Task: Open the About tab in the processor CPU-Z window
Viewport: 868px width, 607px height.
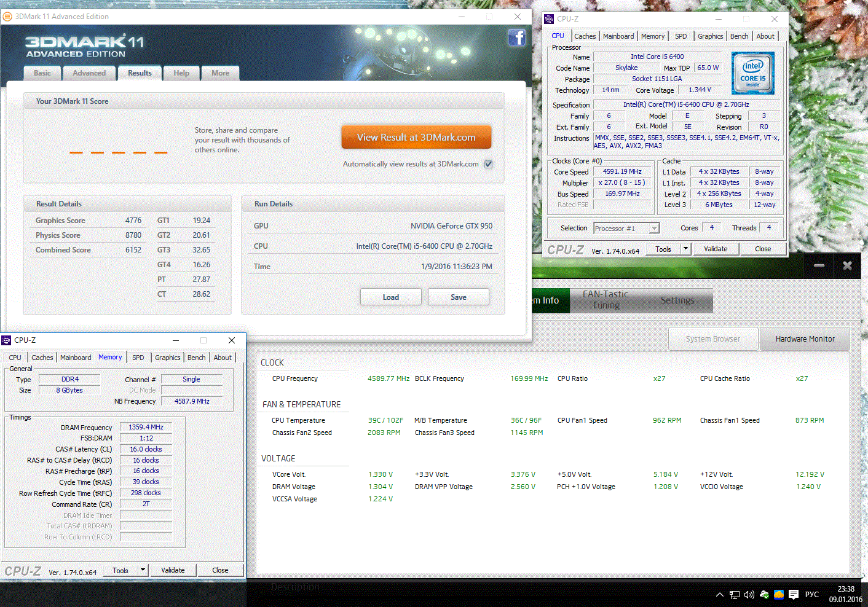Action: (x=765, y=36)
